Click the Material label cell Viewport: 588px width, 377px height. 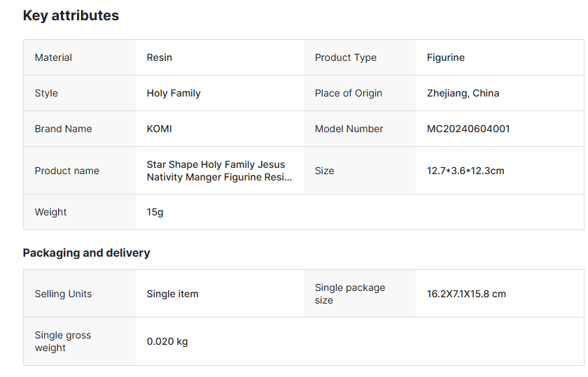53,57
